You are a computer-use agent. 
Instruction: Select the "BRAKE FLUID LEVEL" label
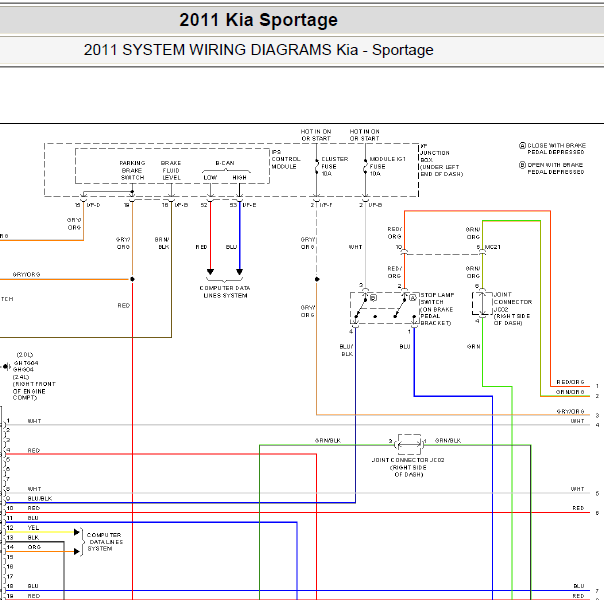(171, 170)
